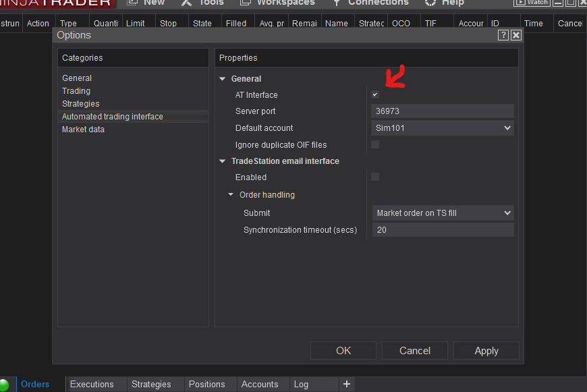
Task: Switch to the Executions tab
Action: point(92,384)
